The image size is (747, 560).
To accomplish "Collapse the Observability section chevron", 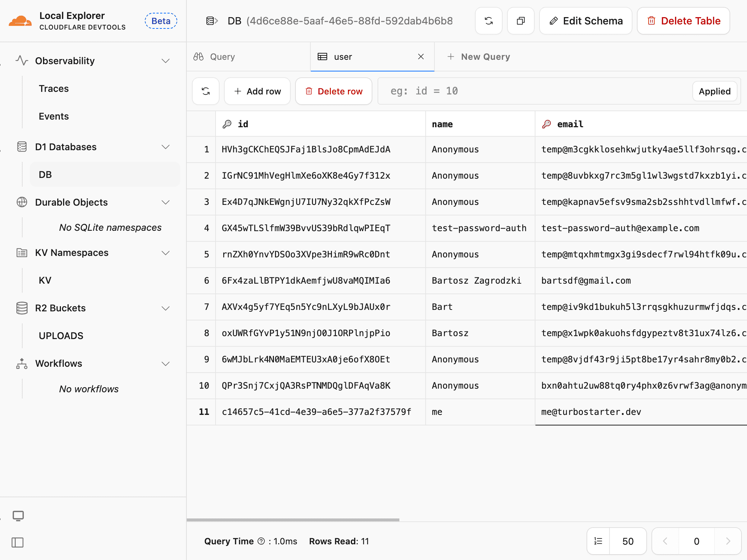I will point(166,61).
